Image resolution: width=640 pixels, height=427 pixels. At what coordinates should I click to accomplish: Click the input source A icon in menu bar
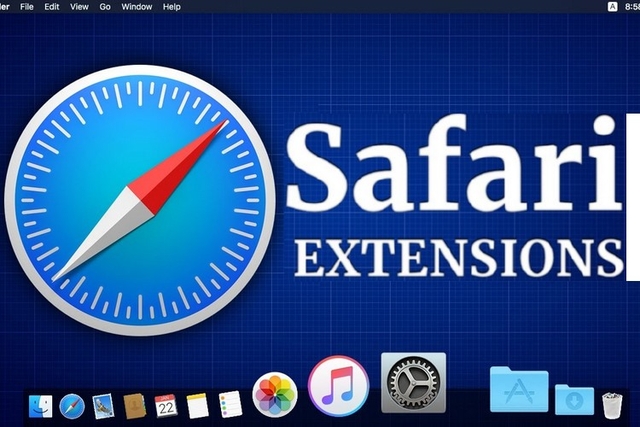(612, 7)
